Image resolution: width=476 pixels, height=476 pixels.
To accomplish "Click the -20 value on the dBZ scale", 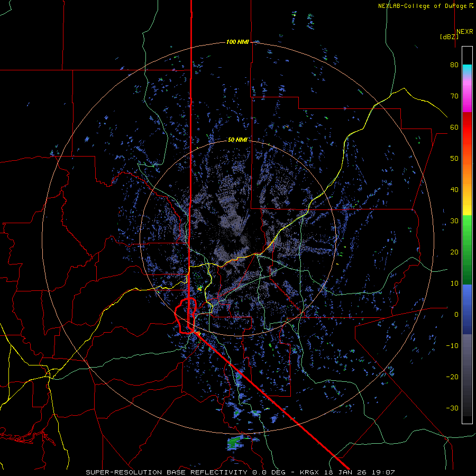I will click(x=452, y=377).
